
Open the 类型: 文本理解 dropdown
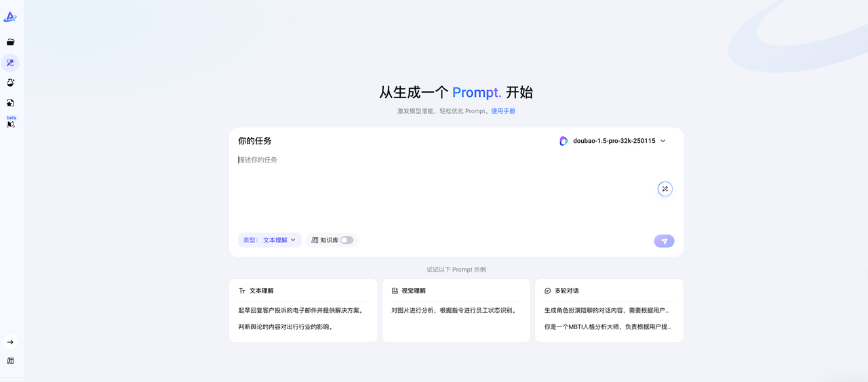pos(270,240)
